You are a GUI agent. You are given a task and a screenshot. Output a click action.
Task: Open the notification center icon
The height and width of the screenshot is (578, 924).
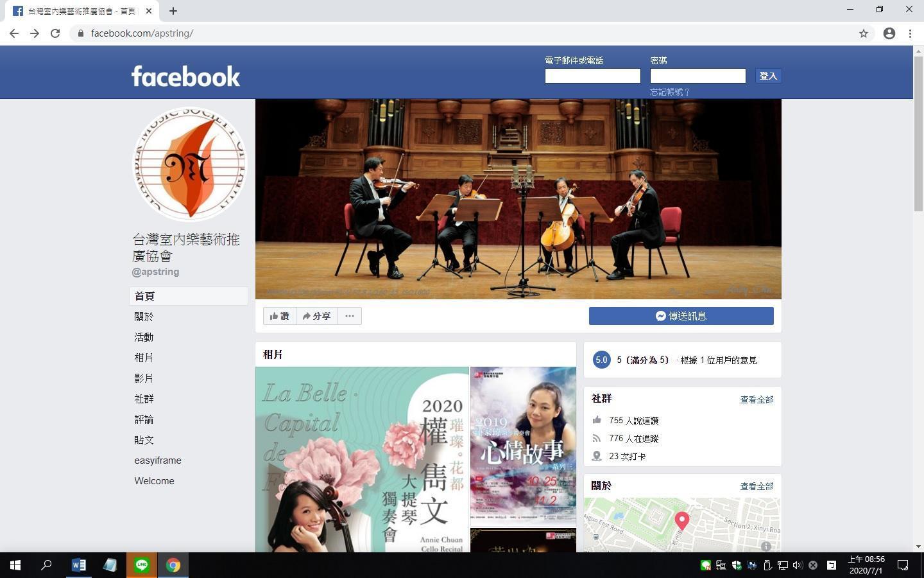click(x=903, y=565)
